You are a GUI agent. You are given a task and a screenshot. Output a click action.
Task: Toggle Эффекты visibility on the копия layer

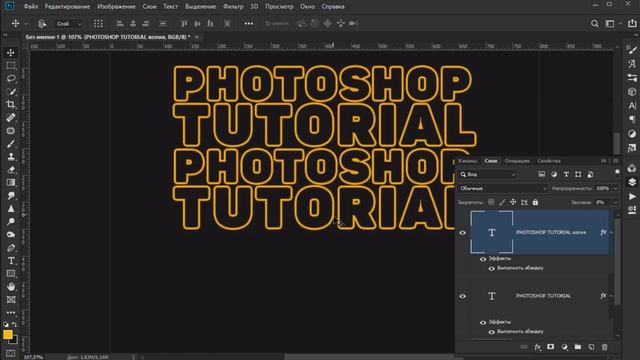(x=483, y=259)
